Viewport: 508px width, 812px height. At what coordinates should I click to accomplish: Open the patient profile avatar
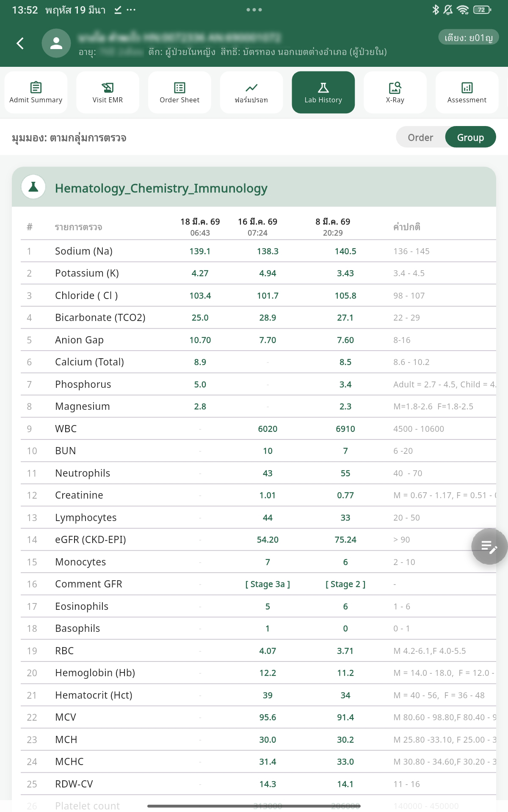[x=56, y=43]
